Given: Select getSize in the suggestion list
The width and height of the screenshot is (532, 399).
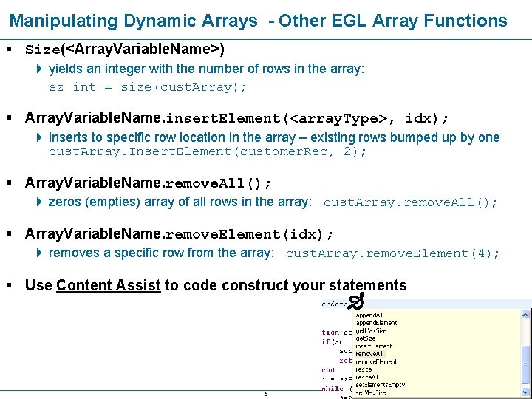Looking at the screenshot, I should 366,338.
